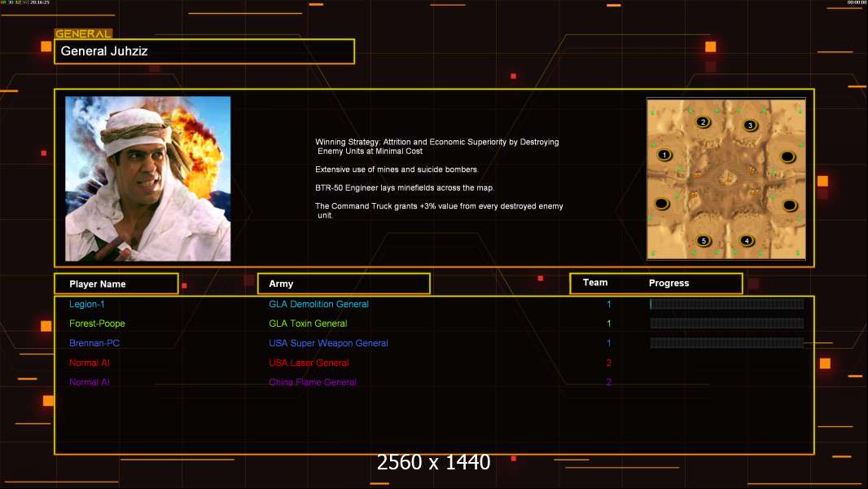This screenshot has width=868, height=489.
Task: Click the General Juhziz name field
Action: [204, 51]
